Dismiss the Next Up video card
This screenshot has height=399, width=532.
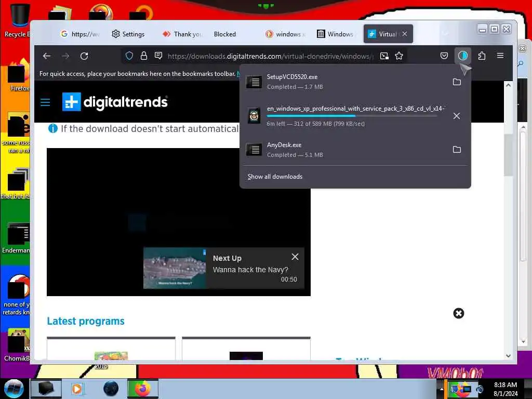pyautogui.click(x=295, y=257)
